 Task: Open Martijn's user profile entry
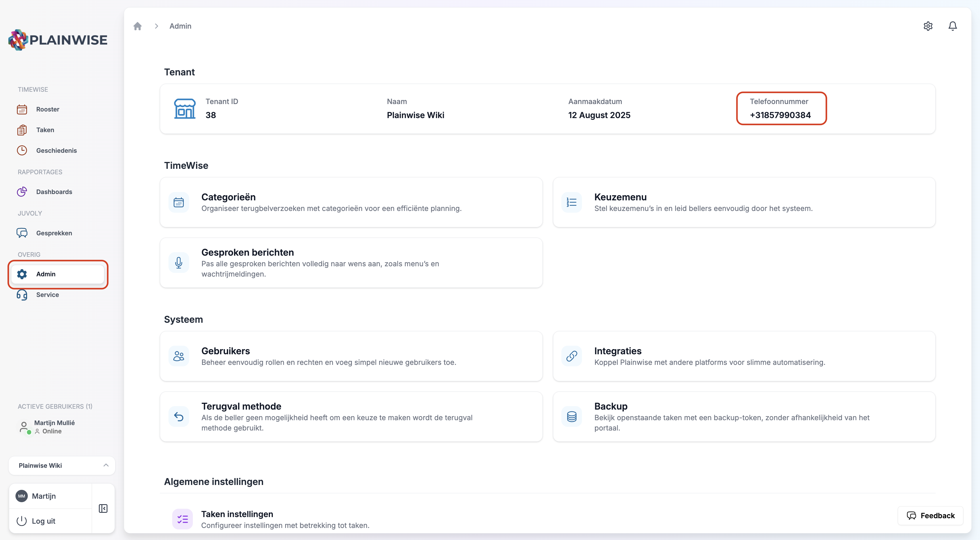pos(44,496)
